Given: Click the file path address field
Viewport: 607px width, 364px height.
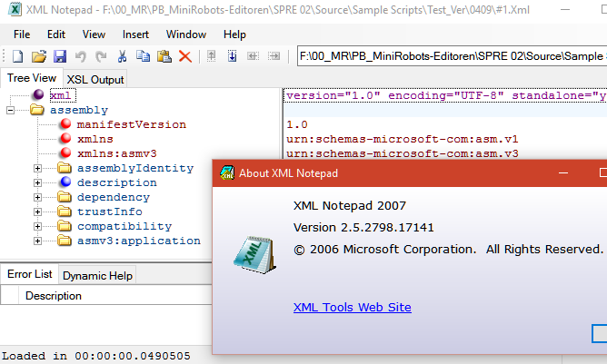Looking at the screenshot, I should (x=453, y=56).
